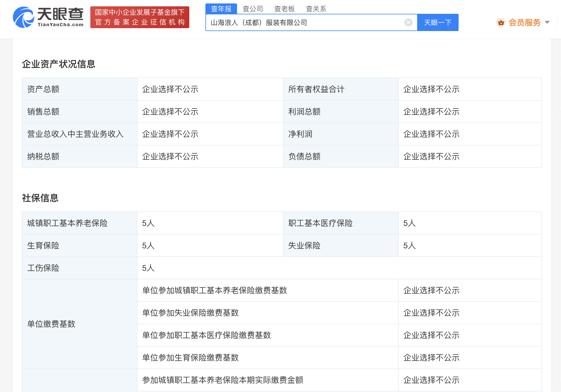Click 参加城镇职工基本养老保险本期实际缴费金额 cell
This screenshot has width=561, height=392.
click(268, 380)
